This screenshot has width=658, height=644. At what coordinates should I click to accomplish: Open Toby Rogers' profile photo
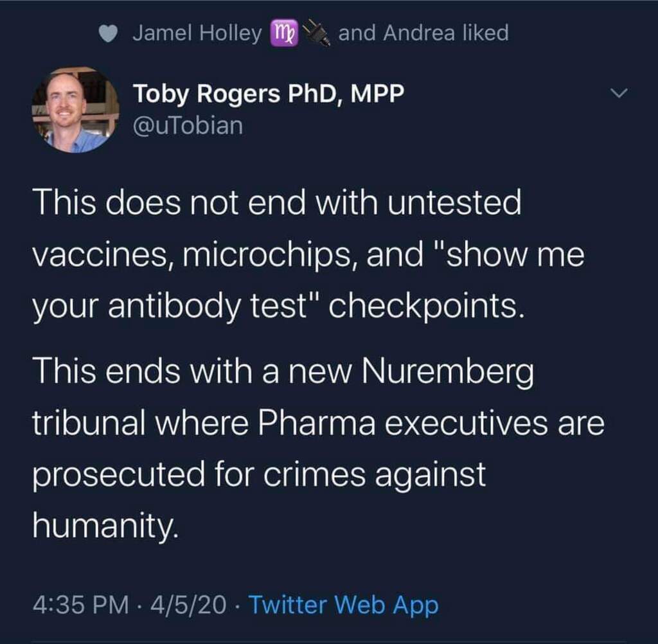pyautogui.click(x=75, y=109)
